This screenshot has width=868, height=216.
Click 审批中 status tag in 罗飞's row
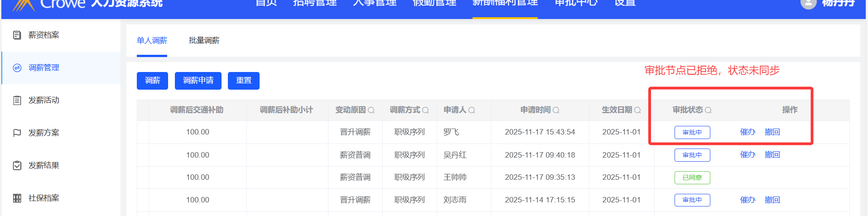[692, 133]
